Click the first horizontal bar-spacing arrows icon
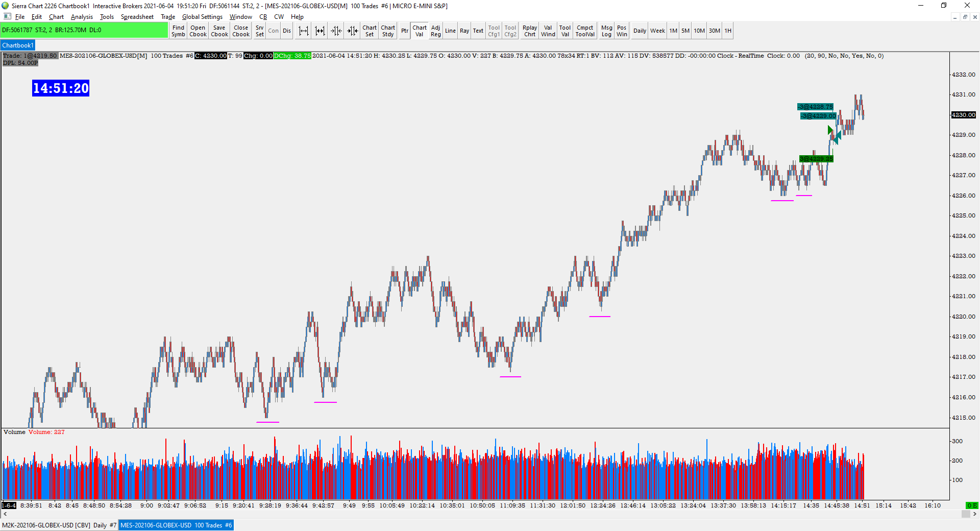 [x=304, y=31]
